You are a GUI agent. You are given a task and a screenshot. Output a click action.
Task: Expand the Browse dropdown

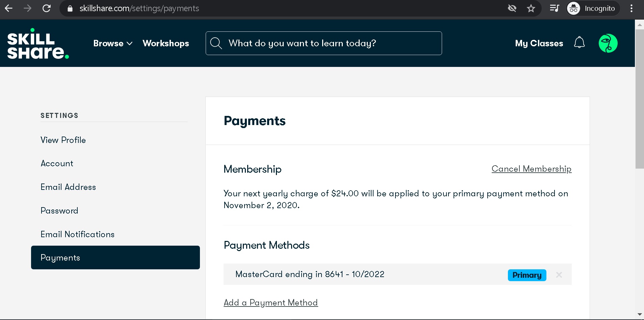coord(112,43)
